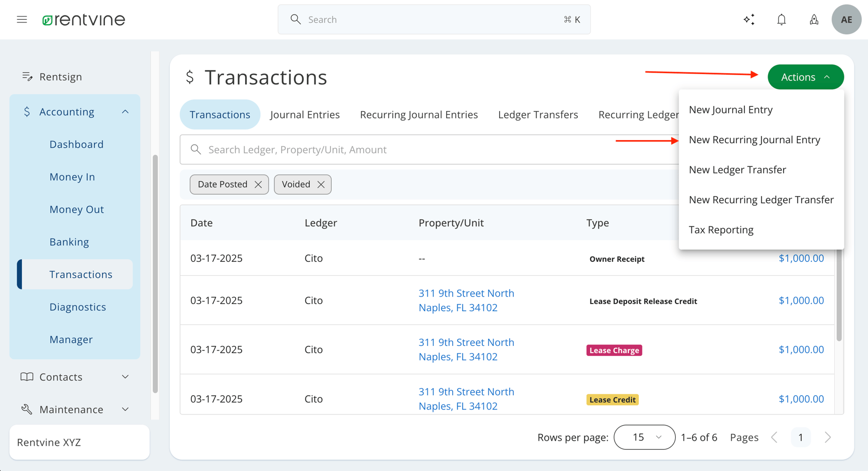
Task: Open the Rows per page dropdown
Action: tap(644, 437)
